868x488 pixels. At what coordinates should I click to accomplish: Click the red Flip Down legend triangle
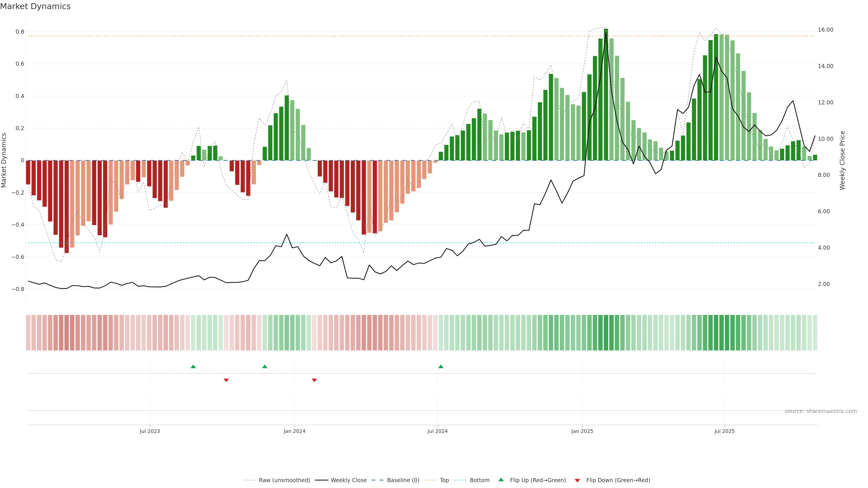pos(577,480)
